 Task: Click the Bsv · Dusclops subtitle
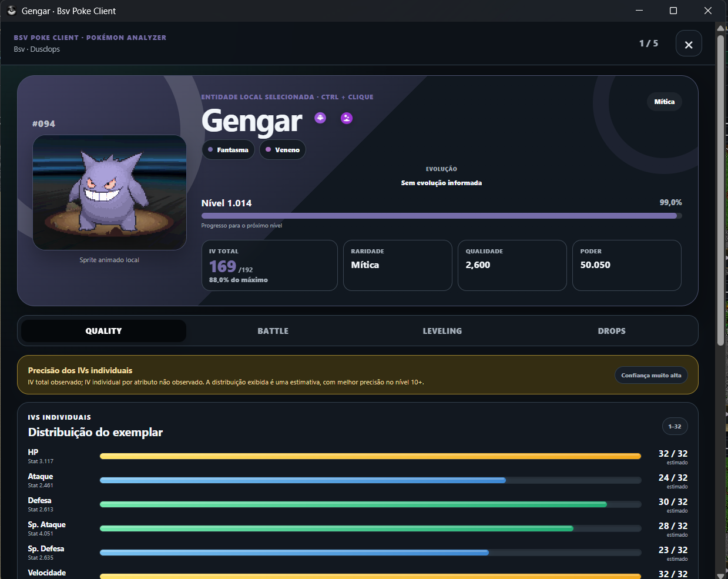click(37, 49)
